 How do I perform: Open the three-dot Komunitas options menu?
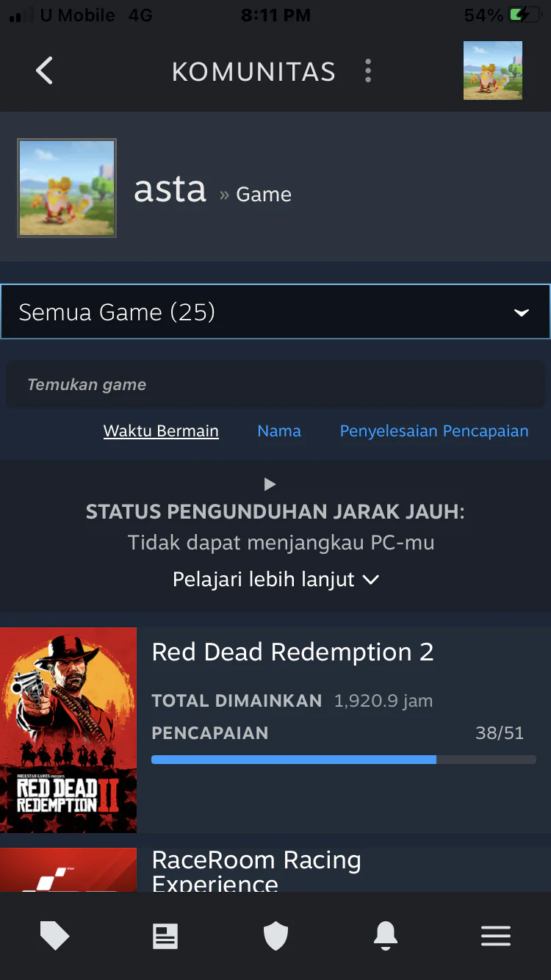(x=368, y=71)
